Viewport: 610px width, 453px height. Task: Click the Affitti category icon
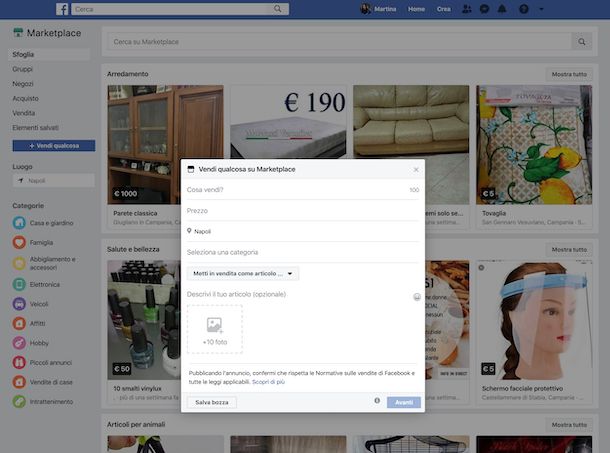click(19, 323)
